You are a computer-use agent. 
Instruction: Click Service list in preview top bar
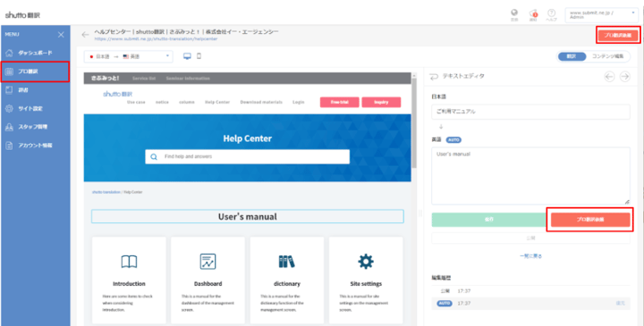point(144,79)
